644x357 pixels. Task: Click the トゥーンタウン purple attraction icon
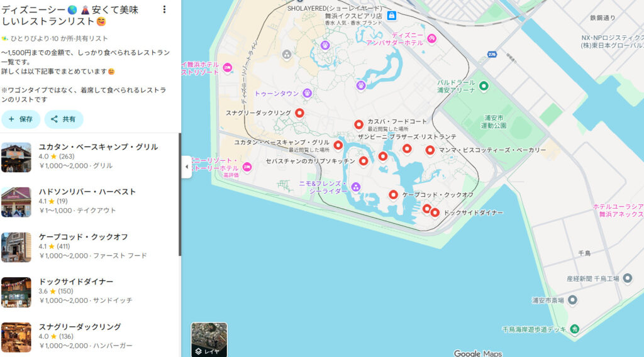point(307,93)
